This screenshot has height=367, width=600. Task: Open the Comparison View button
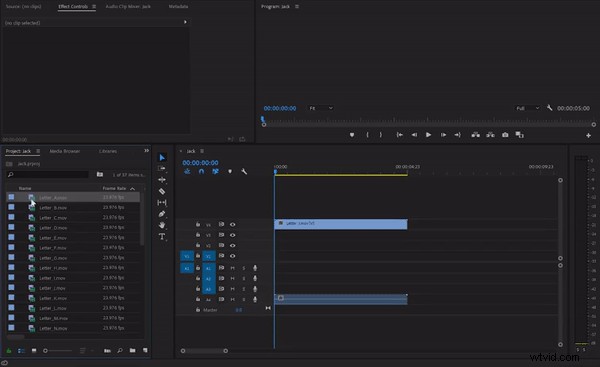click(519, 135)
